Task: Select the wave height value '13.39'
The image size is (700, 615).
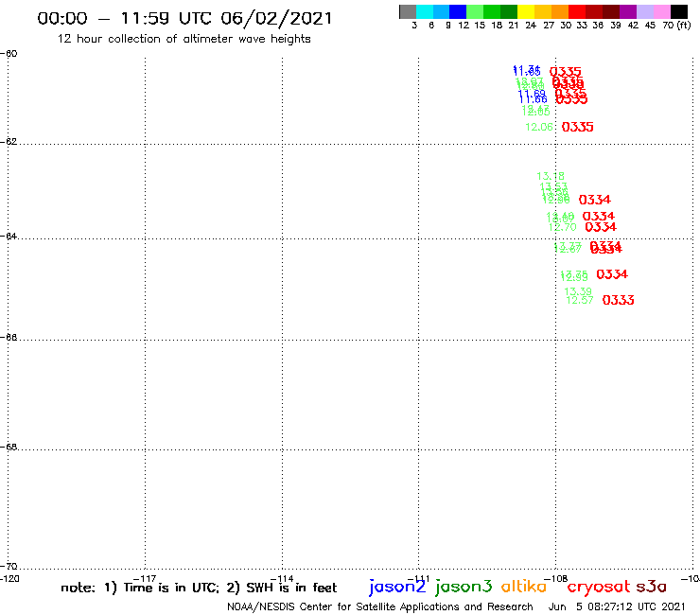Action: coord(578,291)
